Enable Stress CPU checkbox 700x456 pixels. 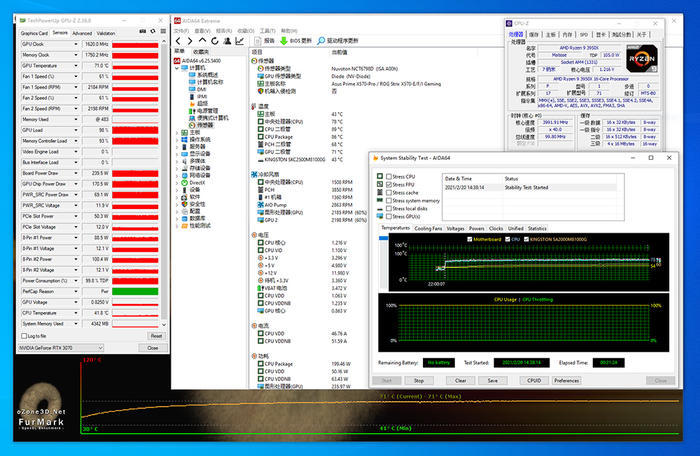pyautogui.click(x=389, y=176)
